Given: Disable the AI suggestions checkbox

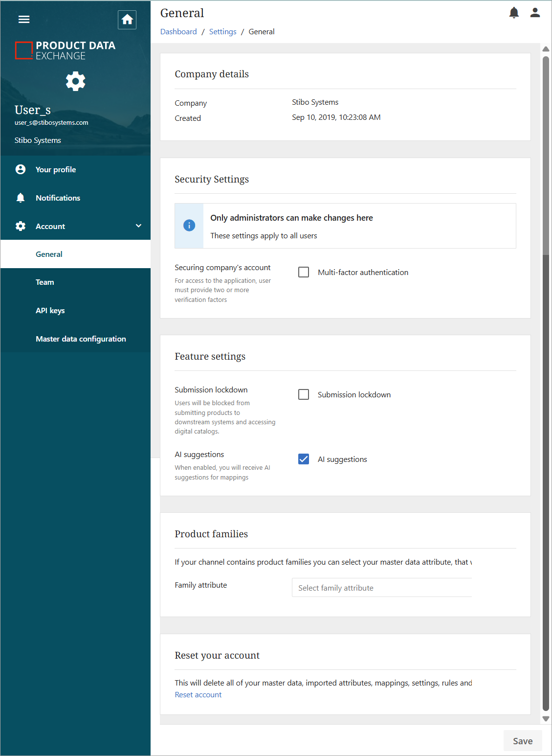Looking at the screenshot, I should pyautogui.click(x=304, y=459).
